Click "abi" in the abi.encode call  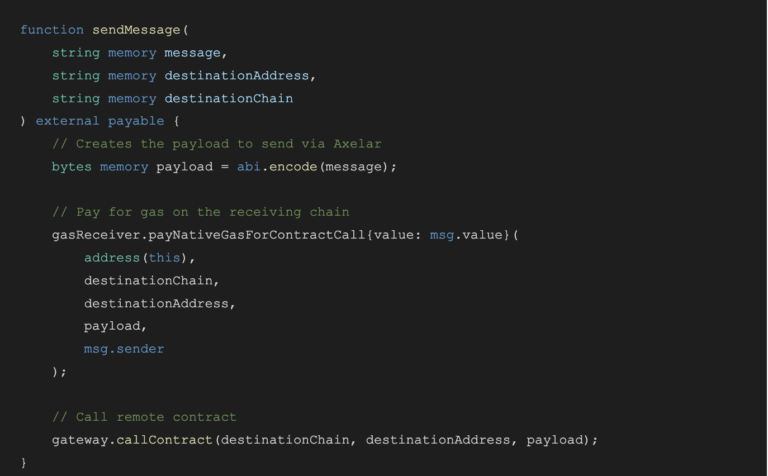click(x=249, y=167)
